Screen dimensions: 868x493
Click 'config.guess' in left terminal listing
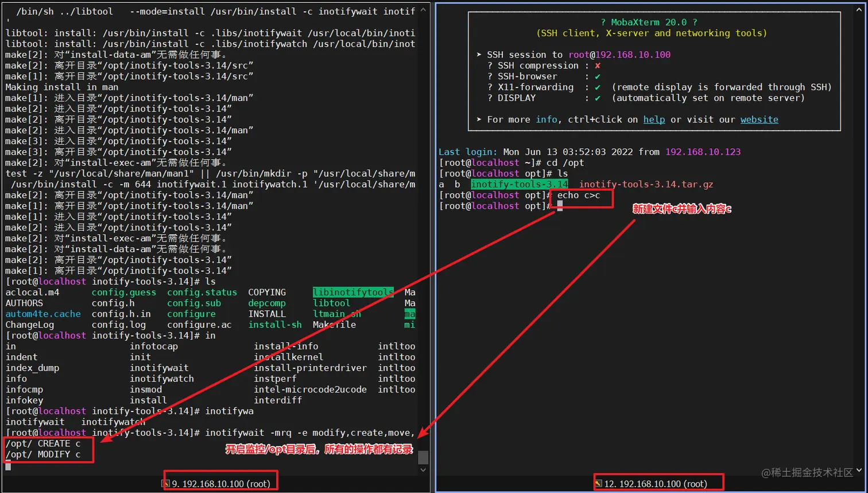tap(124, 292)
